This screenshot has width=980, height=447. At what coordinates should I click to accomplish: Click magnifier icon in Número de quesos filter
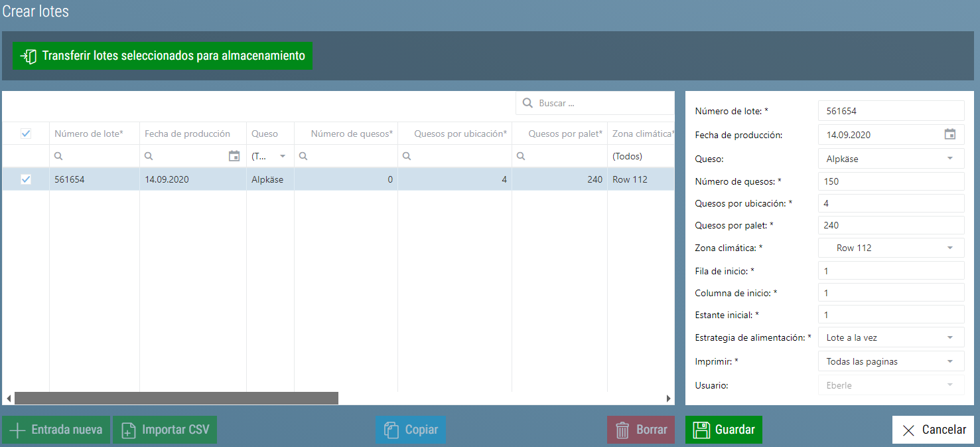pyautogui.click(x=303, y=156)
